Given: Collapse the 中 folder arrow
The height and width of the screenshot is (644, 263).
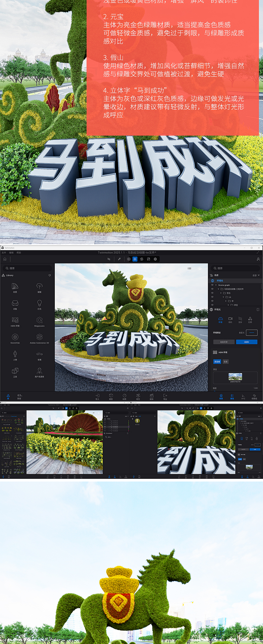Looking at the screenshot, I should point(226,301).
